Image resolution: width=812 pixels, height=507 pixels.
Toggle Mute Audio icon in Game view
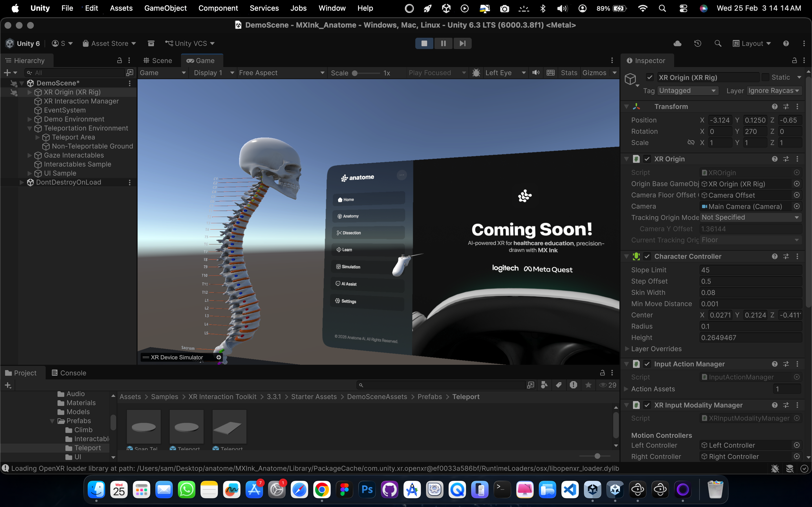(x=536, y=73)
